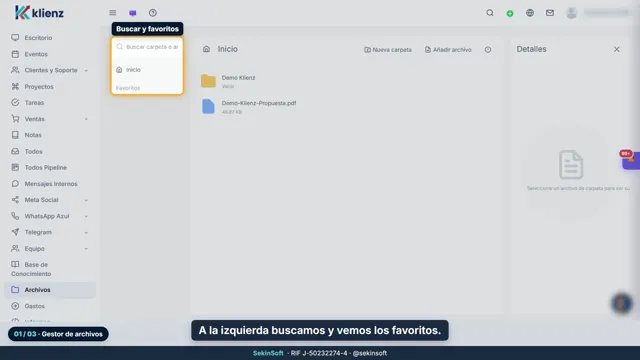
Task: Expand the Equipo menu chevron
Action: coord(86,249)
